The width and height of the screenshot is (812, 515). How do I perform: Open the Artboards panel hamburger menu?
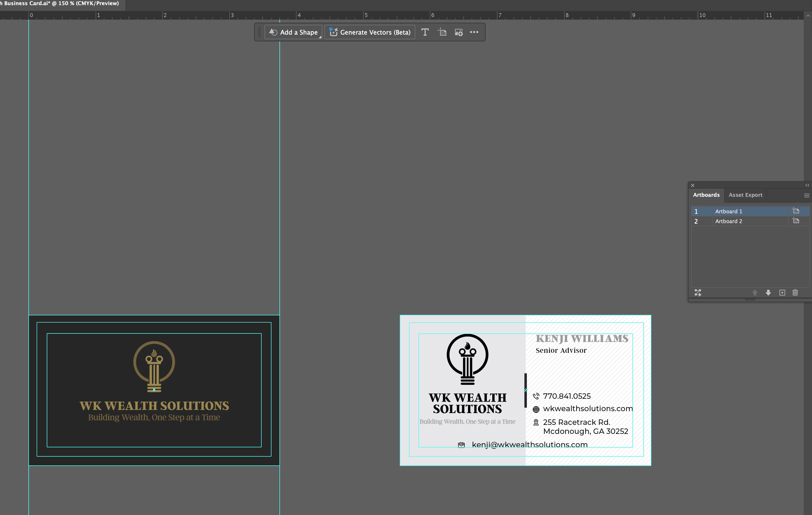807,196
